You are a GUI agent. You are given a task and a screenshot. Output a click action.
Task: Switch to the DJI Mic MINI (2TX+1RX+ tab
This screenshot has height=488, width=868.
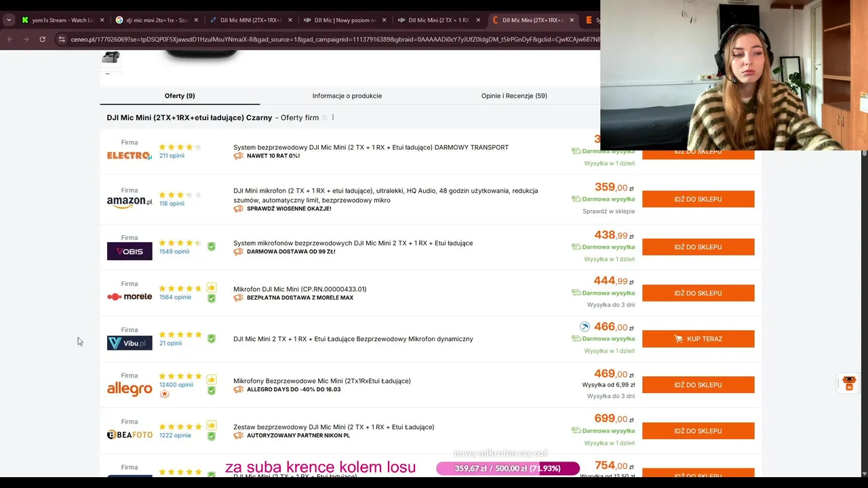pyautogui.click(x=250, y=20)
